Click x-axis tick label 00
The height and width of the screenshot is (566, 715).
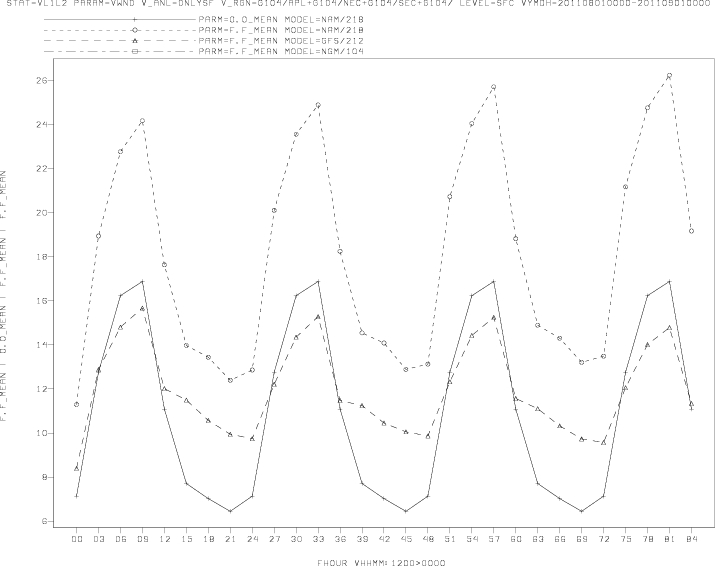pyautogui.click(x=77, y=539)
